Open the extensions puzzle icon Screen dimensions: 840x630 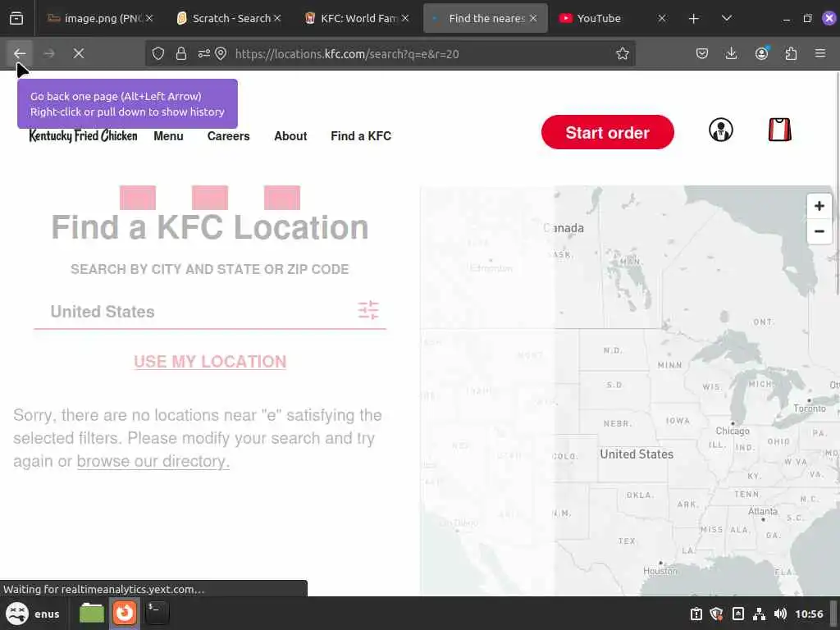point(791,53)
